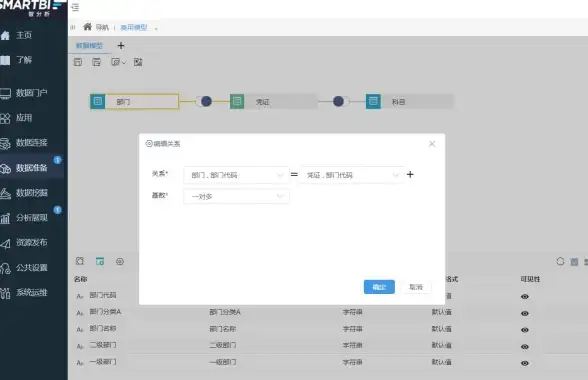Toggle visibility of the 部门分类A field

point(525,313)
